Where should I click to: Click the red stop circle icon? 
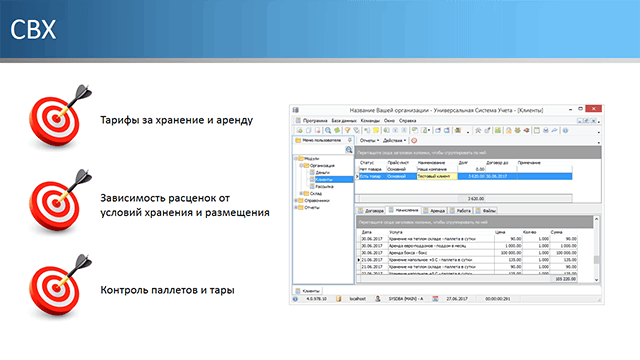[x=414, y=140]
